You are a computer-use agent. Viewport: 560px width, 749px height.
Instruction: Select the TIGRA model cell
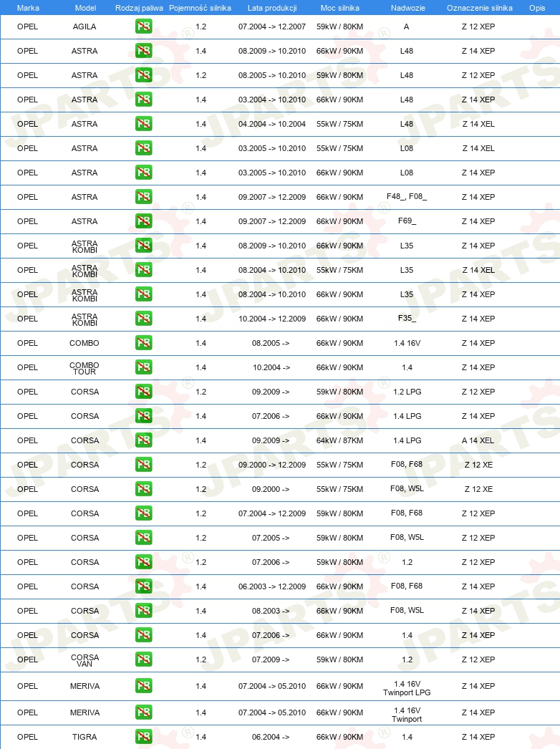coord(85,737)
